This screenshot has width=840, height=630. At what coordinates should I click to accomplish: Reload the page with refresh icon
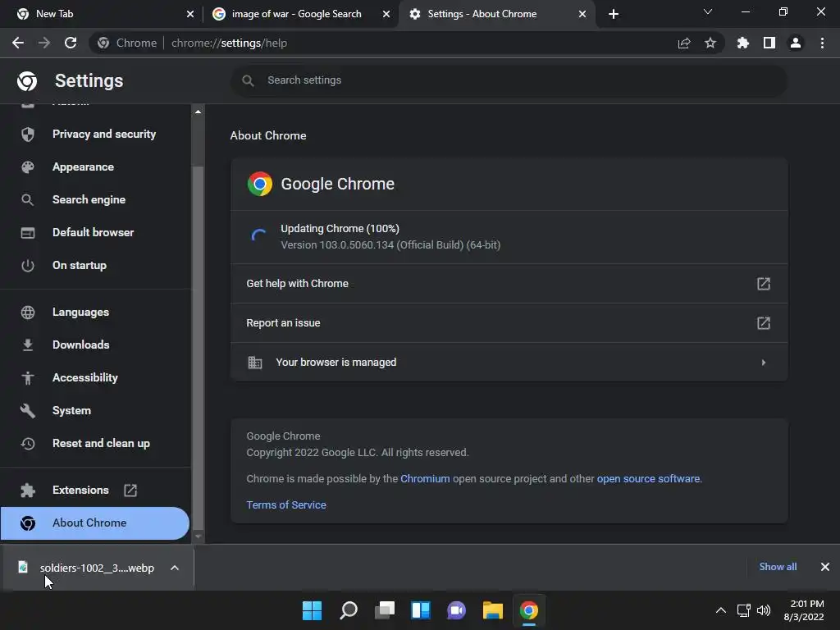click(71, 43)
